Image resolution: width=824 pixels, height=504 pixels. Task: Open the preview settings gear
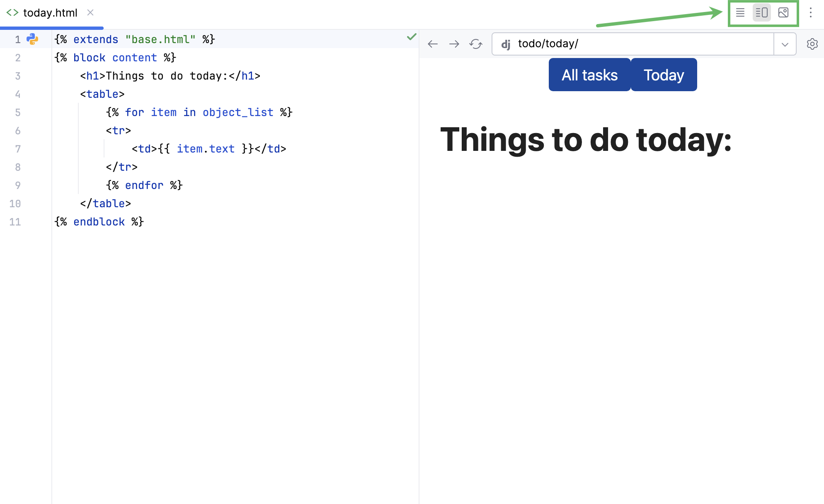[x=812, y=44]
